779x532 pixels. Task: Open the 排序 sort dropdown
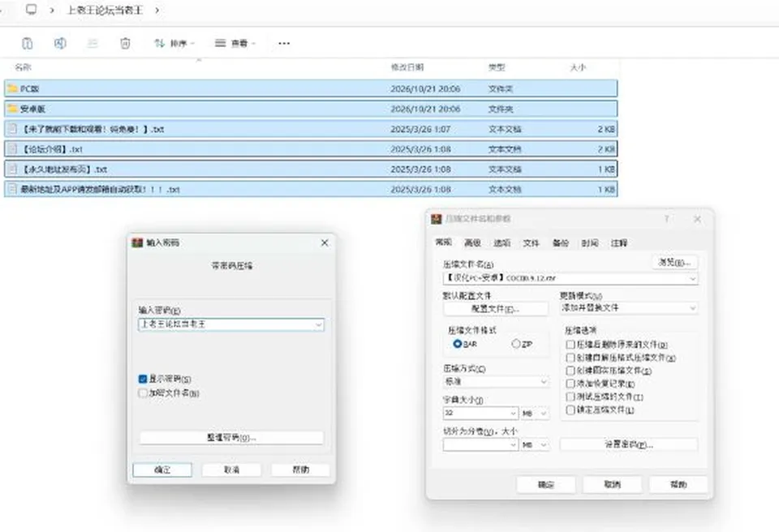(174, 44)
